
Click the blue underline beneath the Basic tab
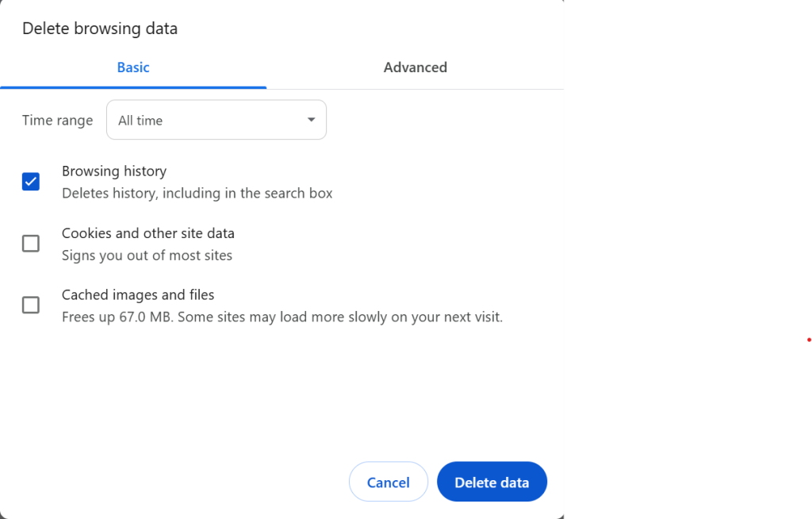coord(133,86)
